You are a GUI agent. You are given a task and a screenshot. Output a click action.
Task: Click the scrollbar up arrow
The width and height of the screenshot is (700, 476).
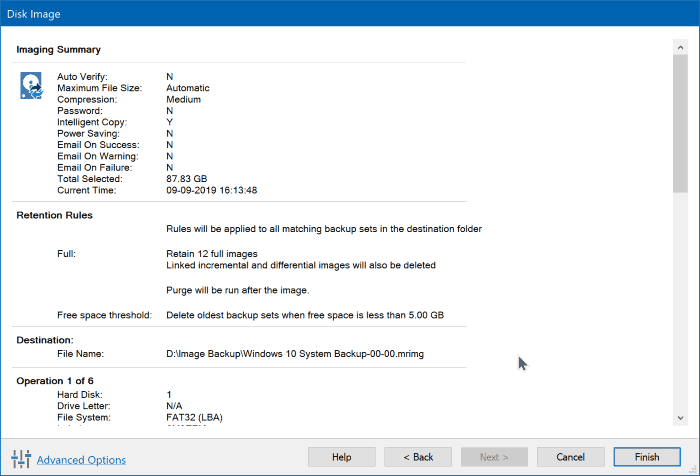tap(680, 47)
